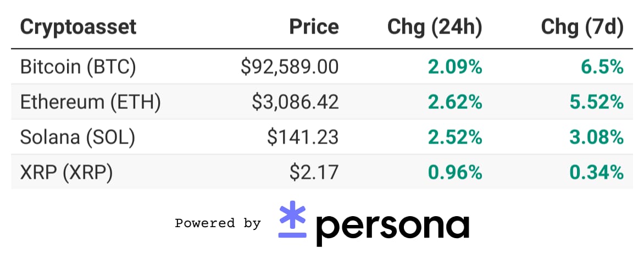644x253 pixels.
Task: Click Solana price $141.23
Action: 303,137
